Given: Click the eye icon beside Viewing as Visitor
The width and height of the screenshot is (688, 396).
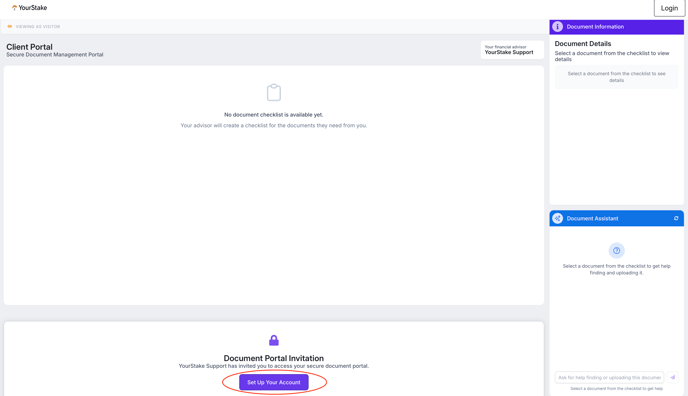Looking at the screenshot, I should (10, 26).
